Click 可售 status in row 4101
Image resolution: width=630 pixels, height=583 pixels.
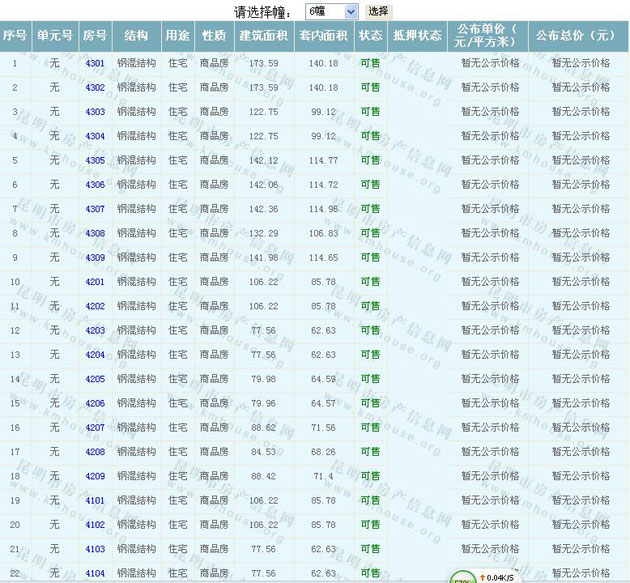[x=370, y=501]
